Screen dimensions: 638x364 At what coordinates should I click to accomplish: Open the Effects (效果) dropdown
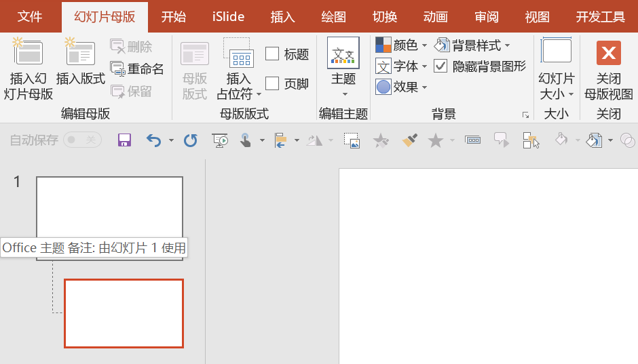[x=401, y=87]
